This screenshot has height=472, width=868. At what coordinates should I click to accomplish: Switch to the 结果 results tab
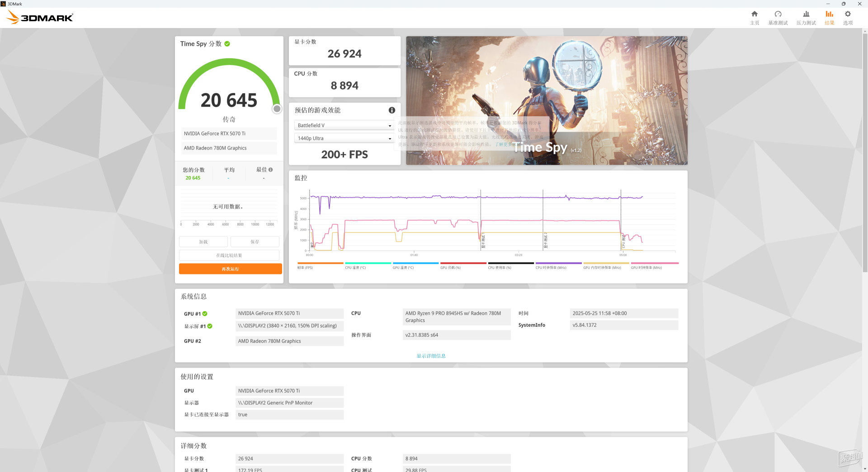tap(829, 18)
